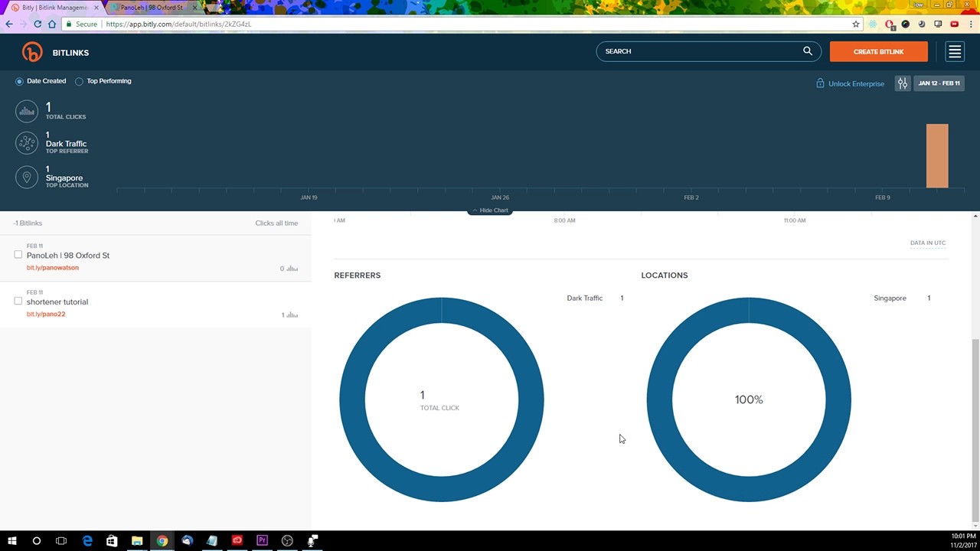The height and width of the screenshot is (551, 980).
Task: Click the Clicks all time column label
Action: [276, 223]
